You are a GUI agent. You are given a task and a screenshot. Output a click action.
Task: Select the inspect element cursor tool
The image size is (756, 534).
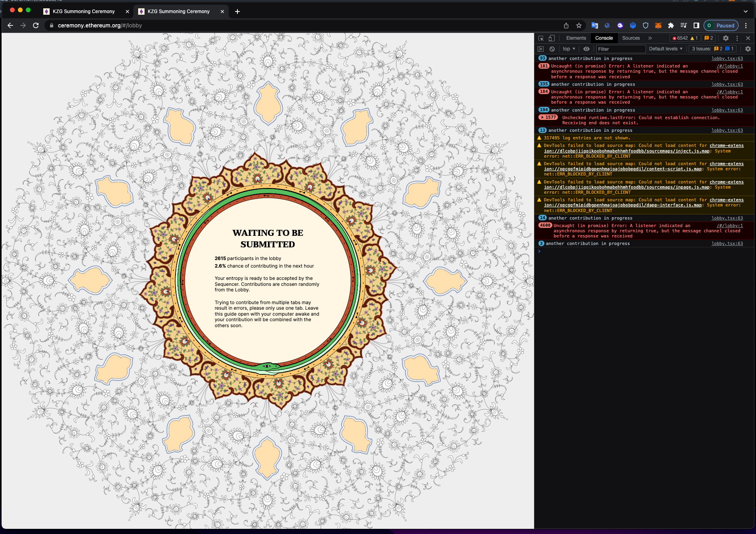[x=541, y=38]
